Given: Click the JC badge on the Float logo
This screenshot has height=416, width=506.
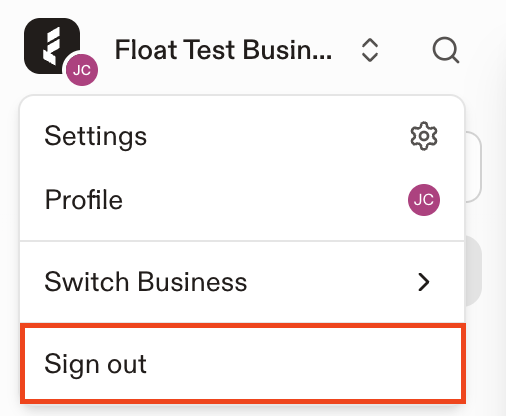Looking at the screenshot, I should pos(82,70).
